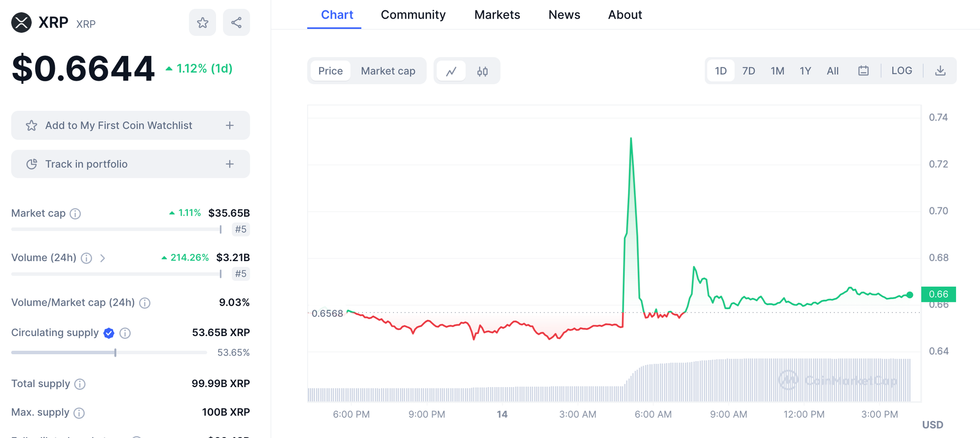Click the 214.26% volume change
Image resolution: width=980 pixels, height=438 pixels.
185,258
